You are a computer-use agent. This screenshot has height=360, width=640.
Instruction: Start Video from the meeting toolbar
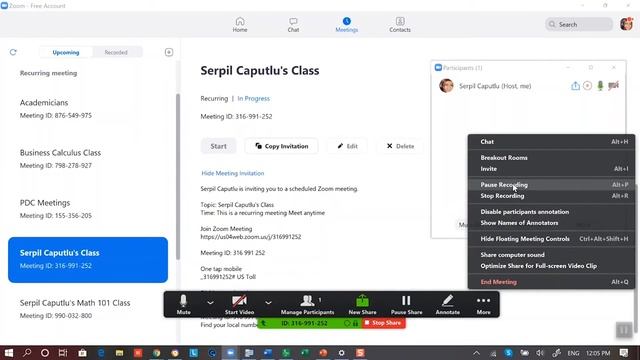(x=239, y=304)
